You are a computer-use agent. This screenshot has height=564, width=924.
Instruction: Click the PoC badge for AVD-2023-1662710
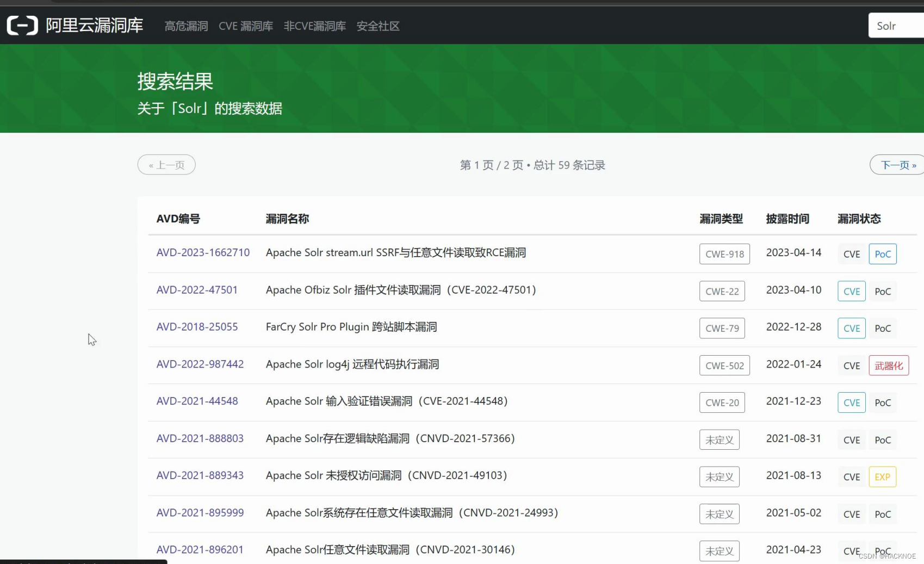pyautogui.click(x=883, y=253)
